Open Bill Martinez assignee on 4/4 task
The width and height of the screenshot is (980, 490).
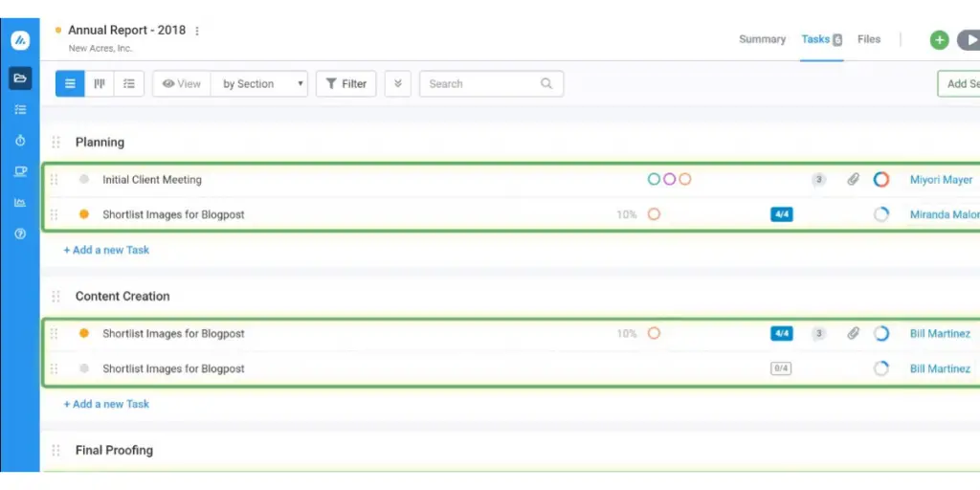click(x=940, y=334)
